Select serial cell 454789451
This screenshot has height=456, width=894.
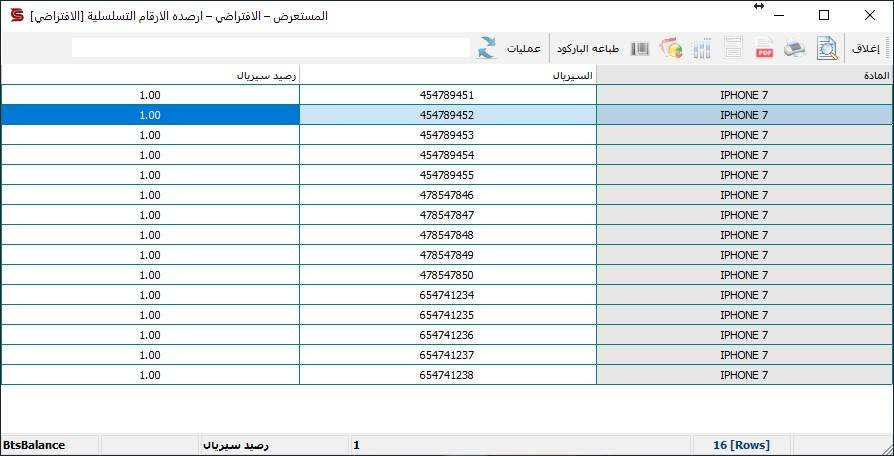pos(448,95)
